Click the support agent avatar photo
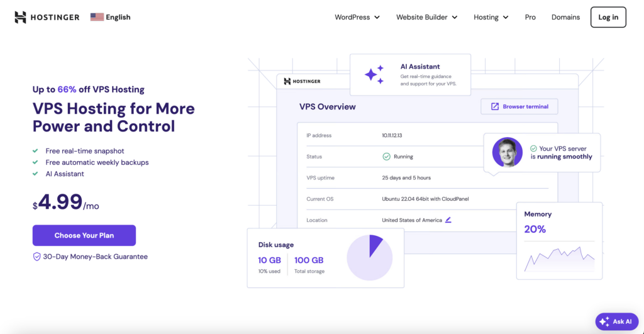This screenshot has height=334, width=644. 508,152
